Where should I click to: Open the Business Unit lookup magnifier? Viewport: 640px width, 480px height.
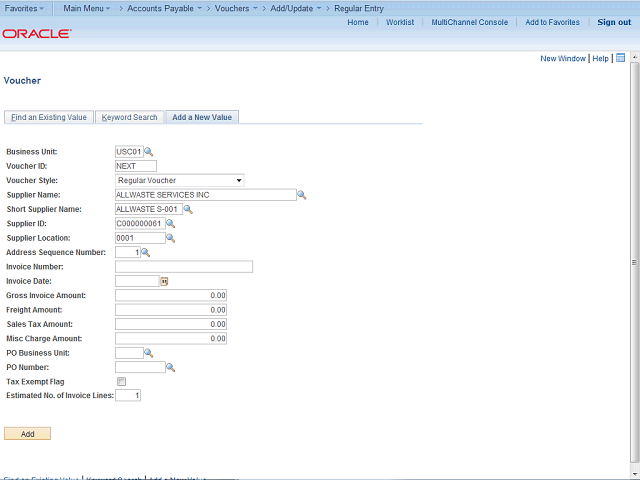(149, 152)
